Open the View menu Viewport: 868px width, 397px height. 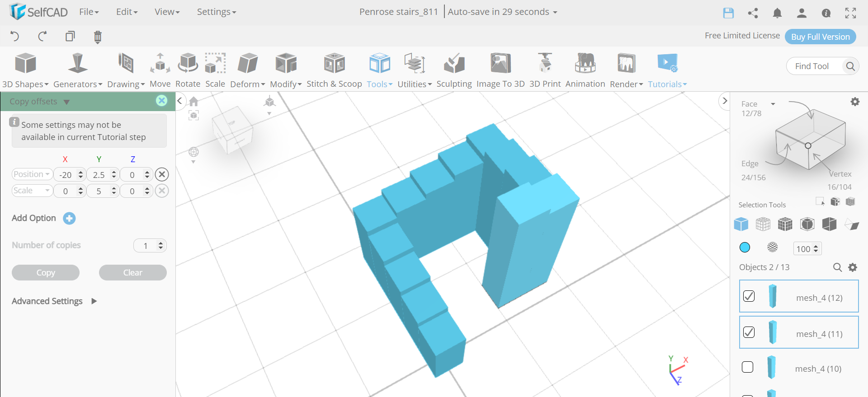167,12
